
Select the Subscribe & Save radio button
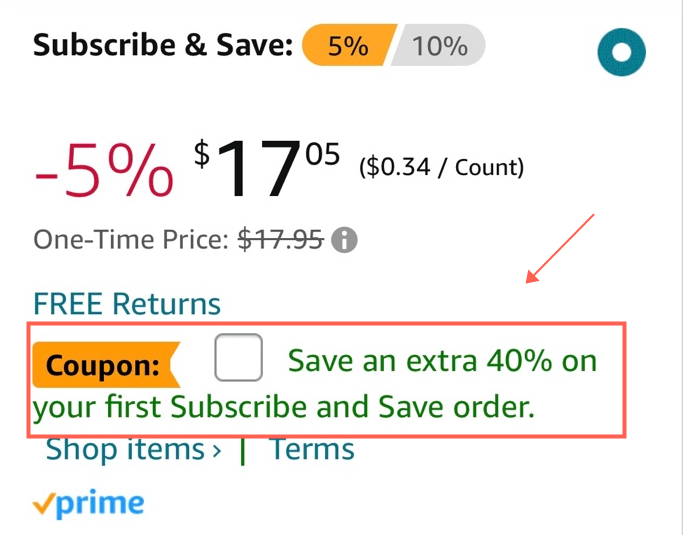click(621, 51)
